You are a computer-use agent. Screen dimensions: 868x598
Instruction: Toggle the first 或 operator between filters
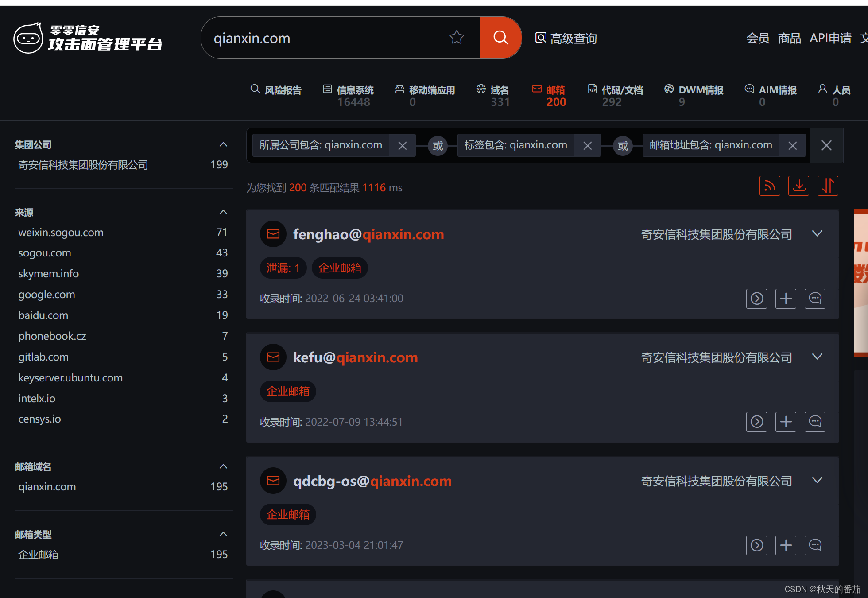(438, 145)
